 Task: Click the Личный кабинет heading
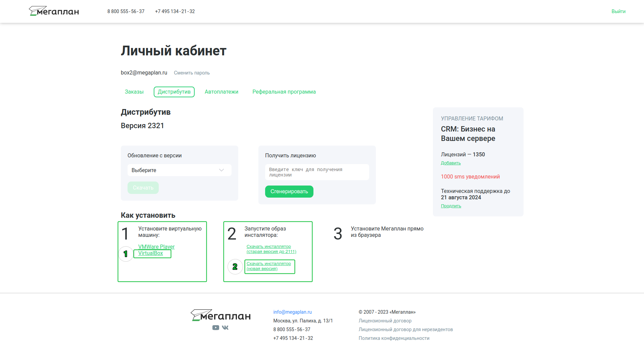point(174,51)
